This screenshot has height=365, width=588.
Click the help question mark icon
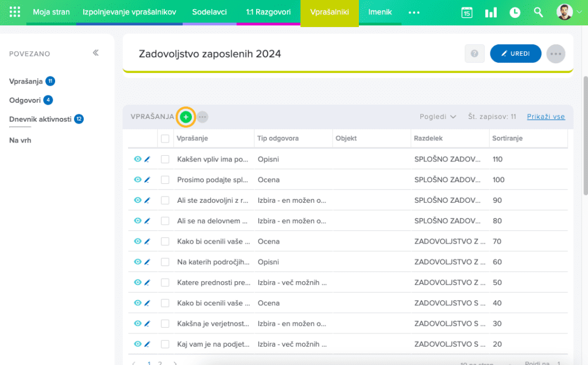click(474, 53)
